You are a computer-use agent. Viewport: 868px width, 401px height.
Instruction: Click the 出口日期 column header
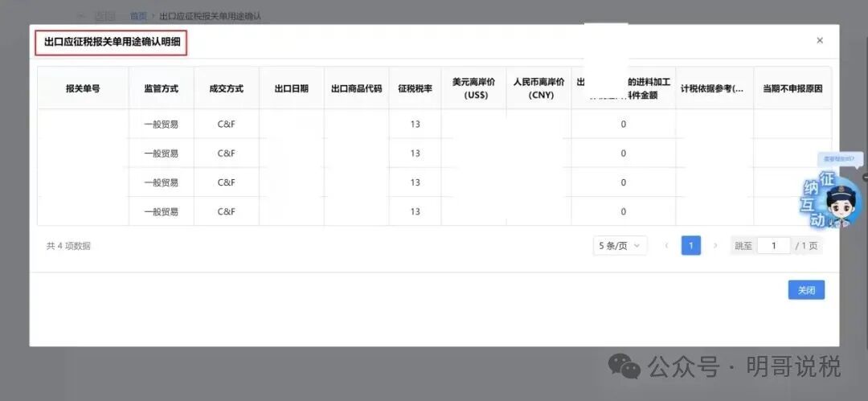[x=291, y=88]
